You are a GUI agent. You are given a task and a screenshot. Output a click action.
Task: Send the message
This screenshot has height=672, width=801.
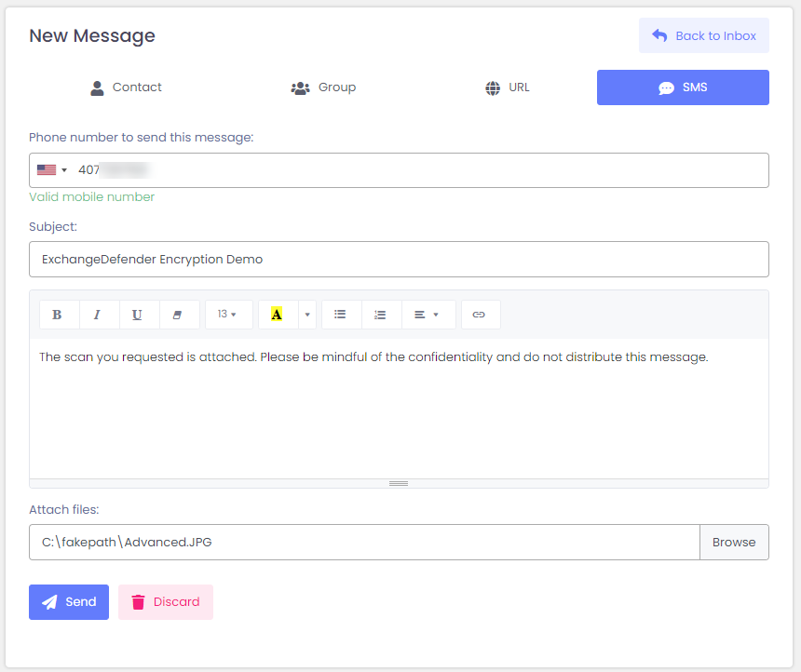69,602
